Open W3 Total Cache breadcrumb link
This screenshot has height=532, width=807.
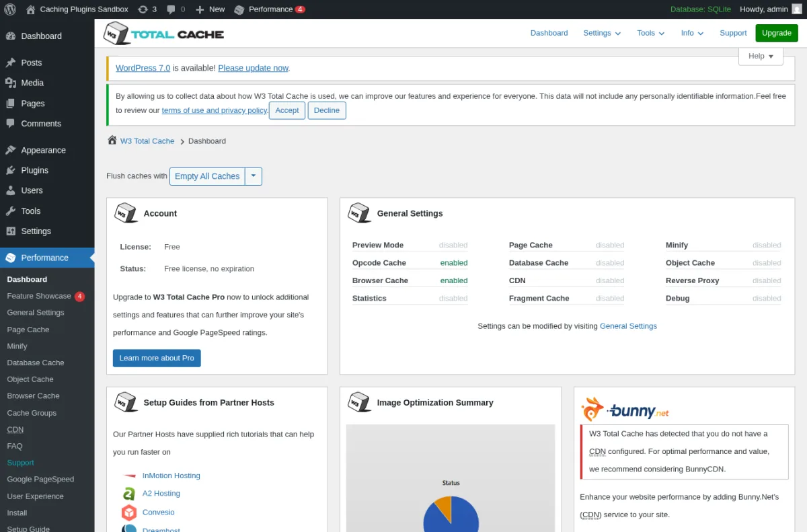pos(147,141)
